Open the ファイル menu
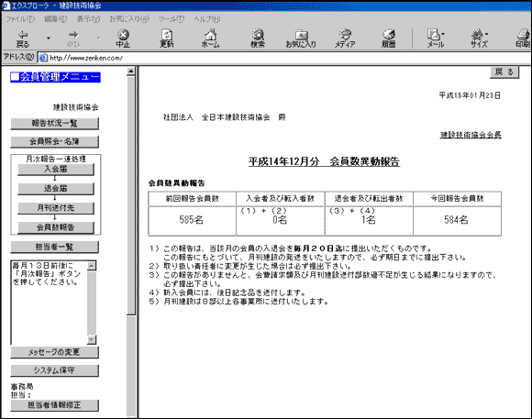The width and height of the screenshot is (532, 419). 20,19
